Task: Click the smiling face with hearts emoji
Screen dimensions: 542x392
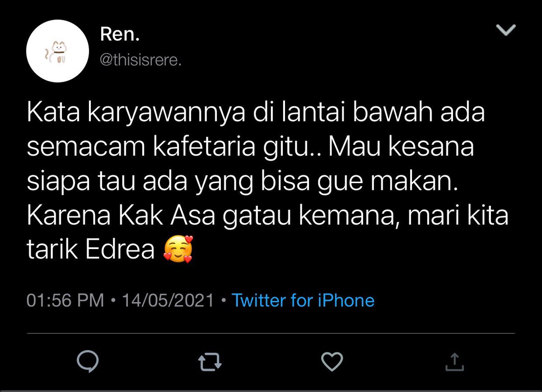Action: [178, 250]
